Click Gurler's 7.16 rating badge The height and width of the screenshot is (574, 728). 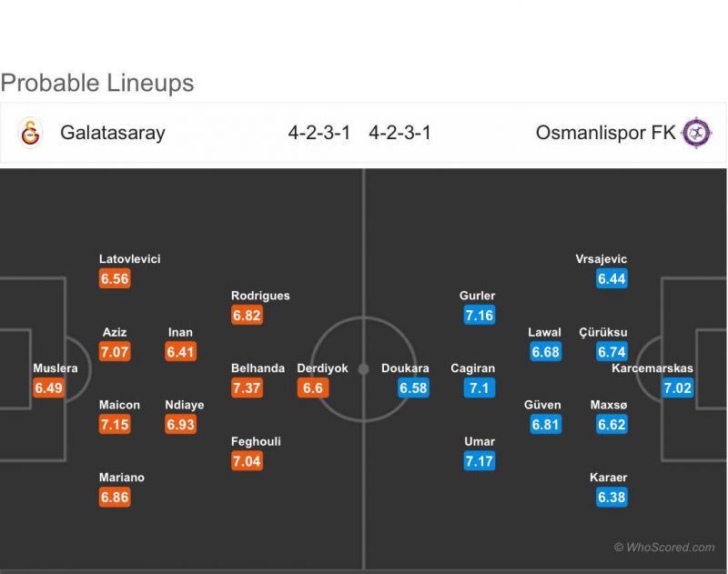[480, 316]
